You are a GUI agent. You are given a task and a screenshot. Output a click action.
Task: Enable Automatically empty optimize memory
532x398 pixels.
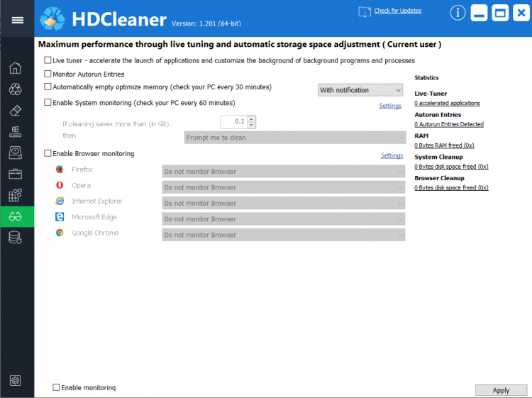[48, 87]
